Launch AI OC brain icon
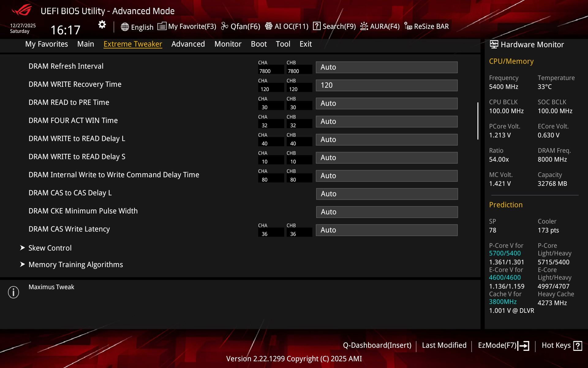Image resolution: width=588 pixels, height=368 pixels. (x=269, y=26)
